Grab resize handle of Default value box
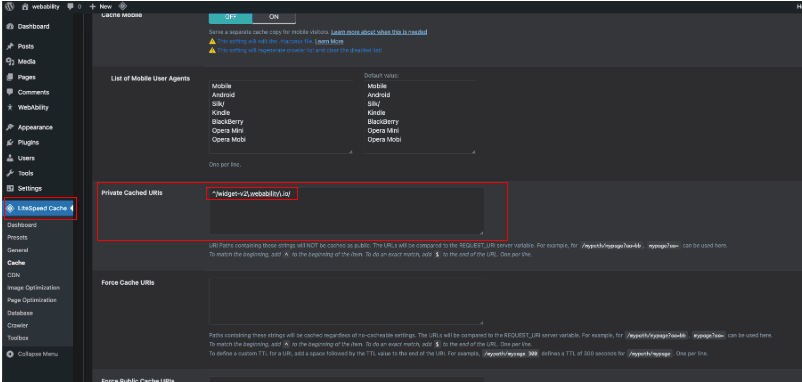The image size is (802, 382). click(473, 151)
